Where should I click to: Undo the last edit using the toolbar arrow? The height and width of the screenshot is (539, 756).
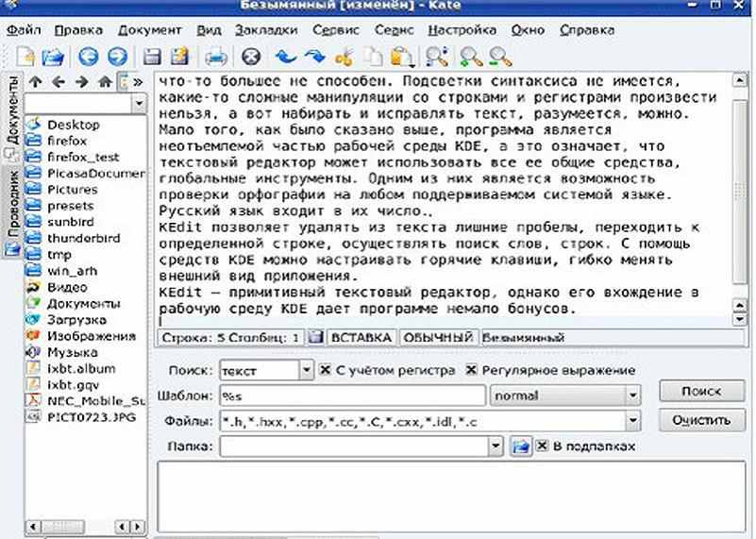coord(285,57)
